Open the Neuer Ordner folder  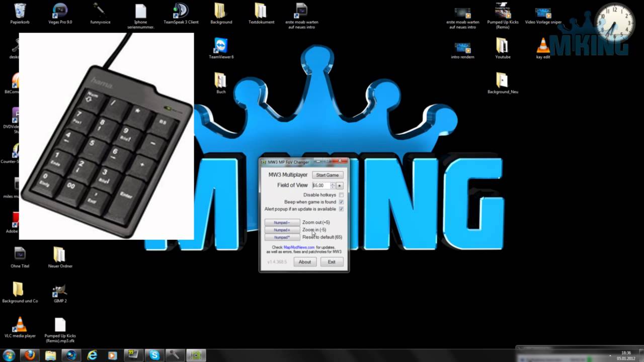click(60, 257)
